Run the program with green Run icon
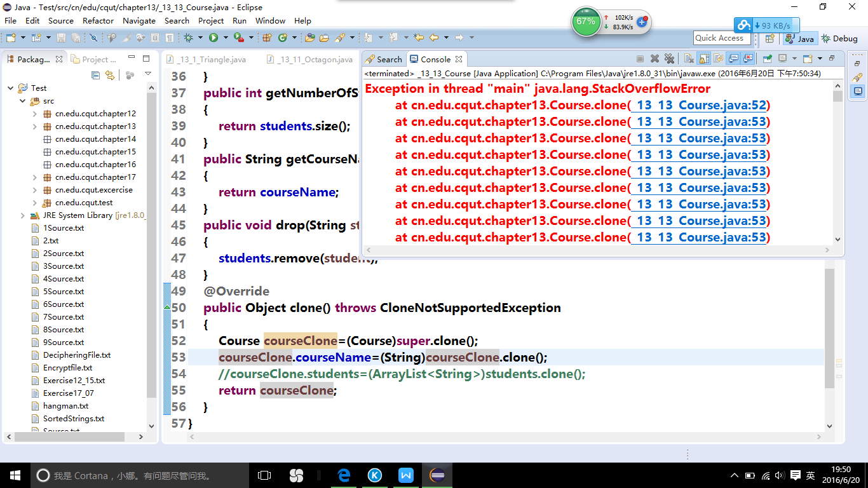The width and height of the screenshot is (868, 488). click(214, 38)
